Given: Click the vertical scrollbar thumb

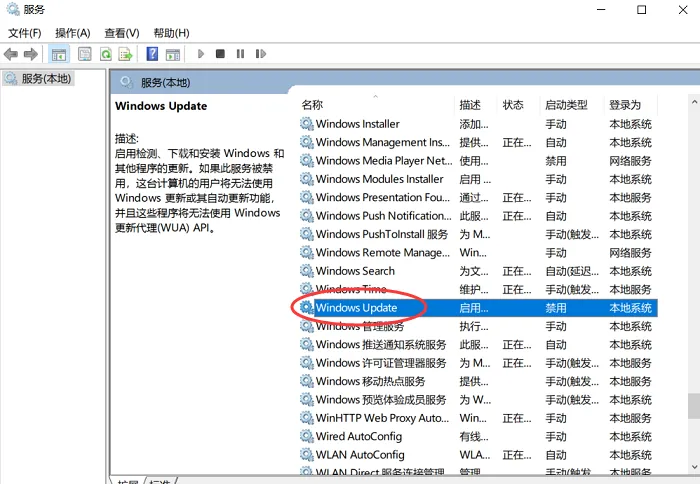Looking at the screenshot, I should (694, 405).
